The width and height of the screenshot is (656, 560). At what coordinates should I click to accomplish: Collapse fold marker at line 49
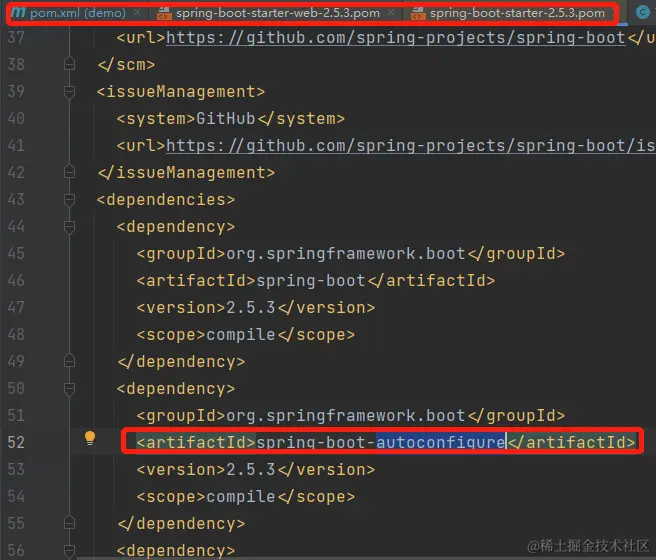click(x=69, y=361)
